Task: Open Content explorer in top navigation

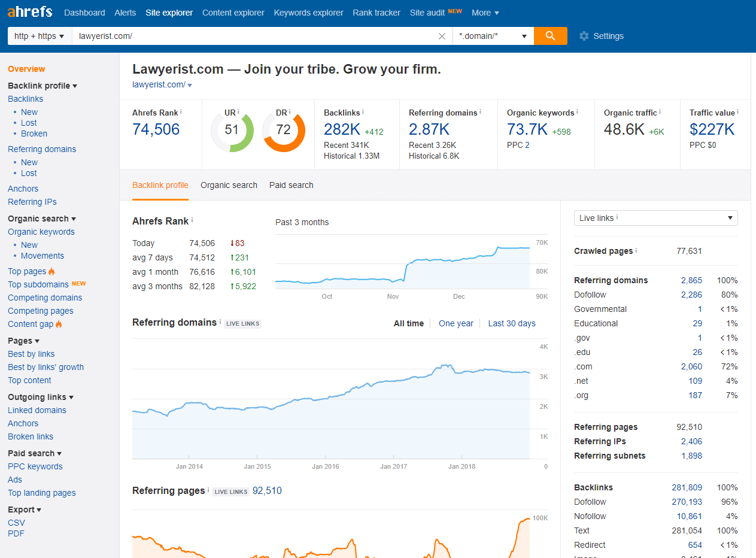Action: coord(233,13)
